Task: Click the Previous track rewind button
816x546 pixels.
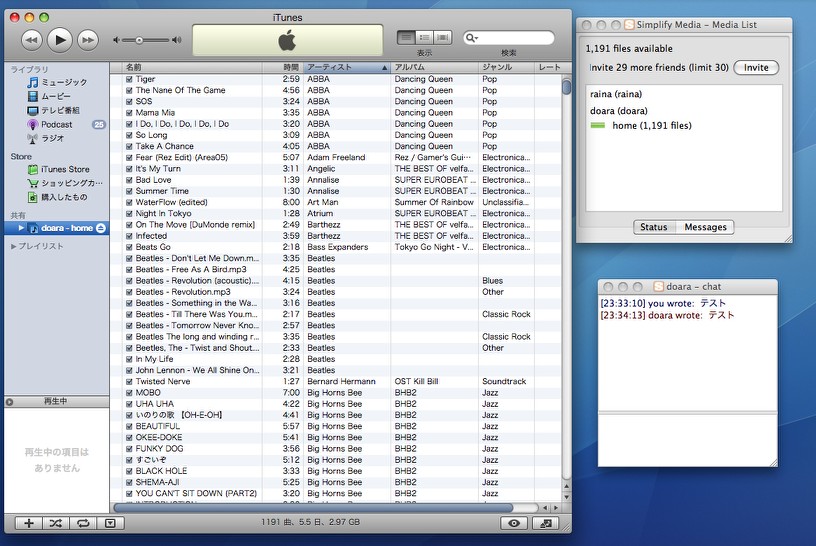Action: pyautogui.click(x=32, y=40)
